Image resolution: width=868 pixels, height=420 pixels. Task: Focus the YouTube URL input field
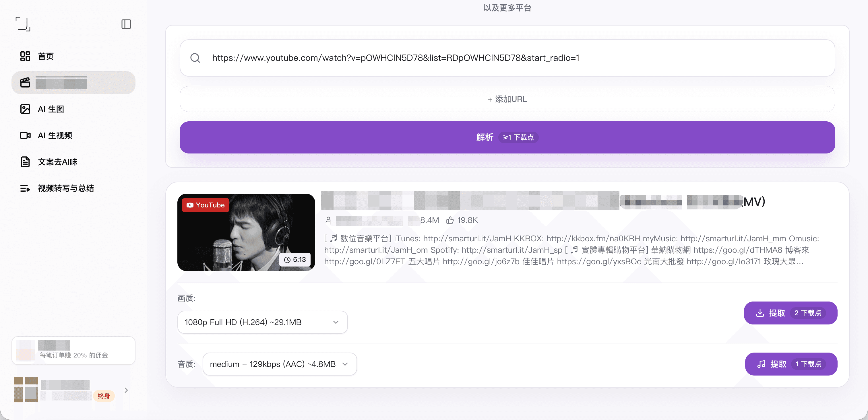tap(507, 58)
